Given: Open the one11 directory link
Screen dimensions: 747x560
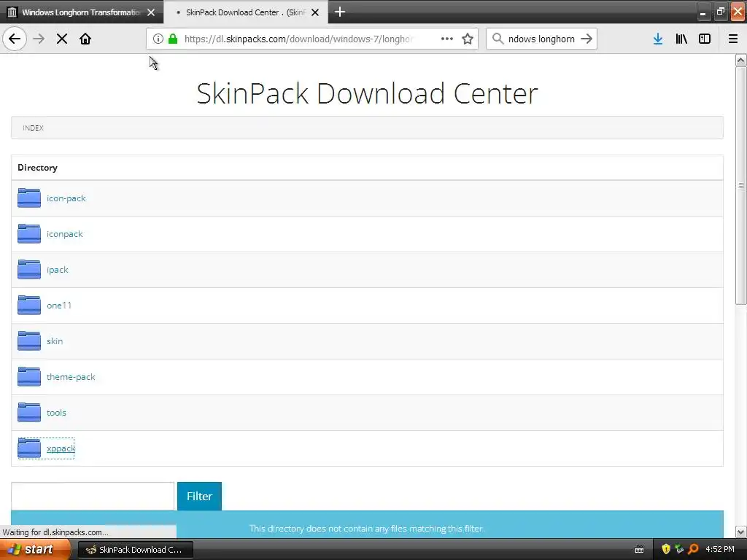Looking at the screenshot, I should pos(59,306).
